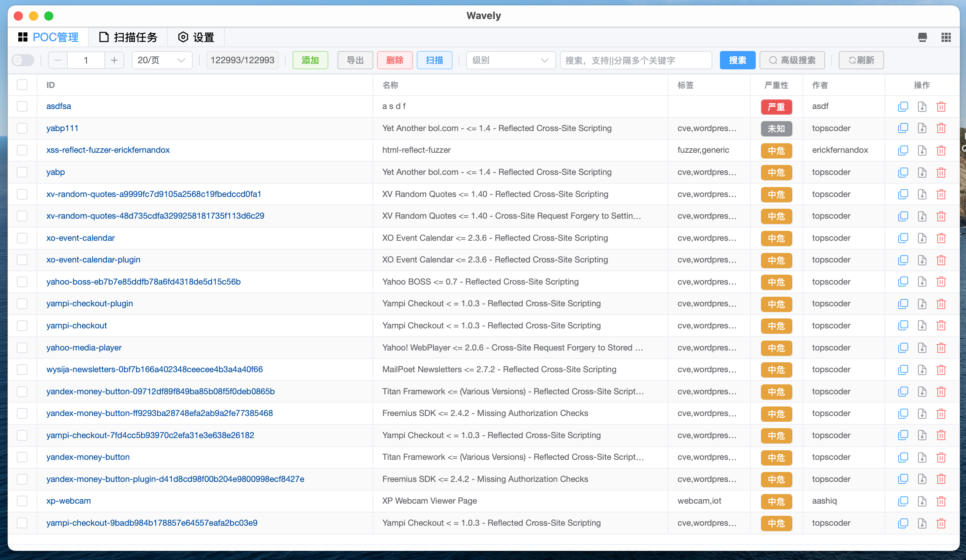Delete yabp111 row with trash icon
966x560 pixels.
[941, 128]
